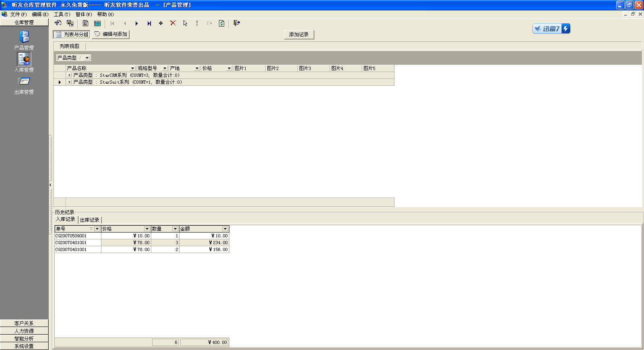
Task: Click the ¥10.00 price cell
Action: [x=126, y=236]
